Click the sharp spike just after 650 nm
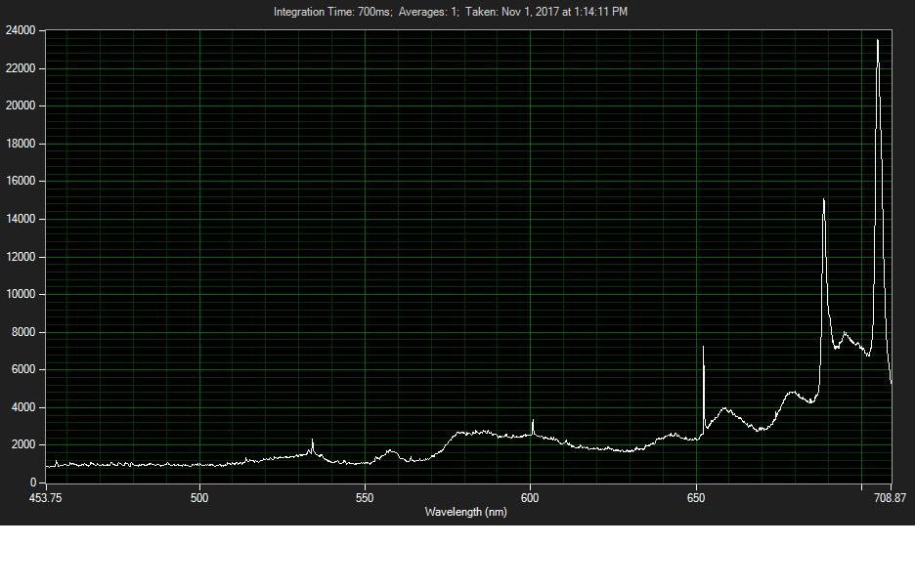This screenshot has width=915, height=588. pyautogui.click(x=703, y=348)
